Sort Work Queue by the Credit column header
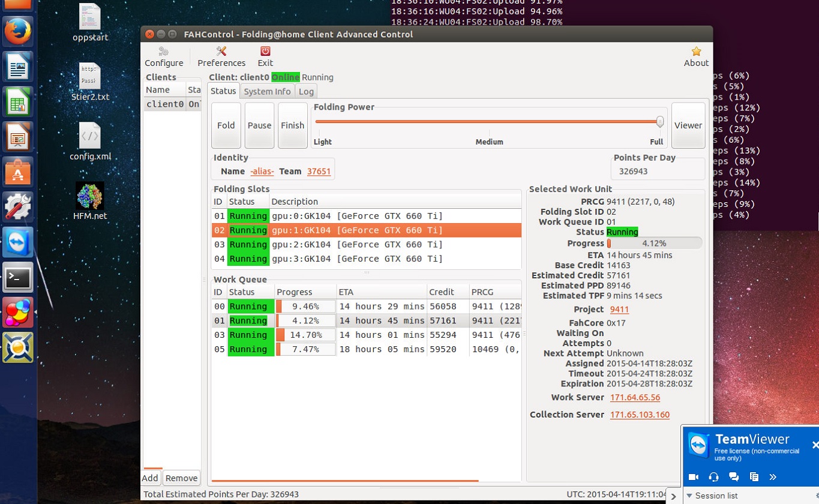 [x=448, y=292]
